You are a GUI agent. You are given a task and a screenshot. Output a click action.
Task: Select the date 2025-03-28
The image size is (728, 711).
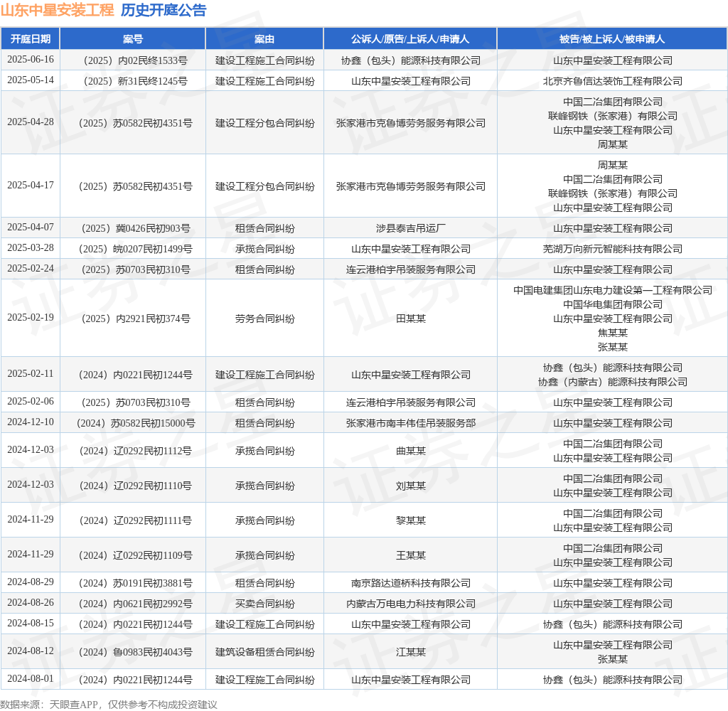(31, 247)
